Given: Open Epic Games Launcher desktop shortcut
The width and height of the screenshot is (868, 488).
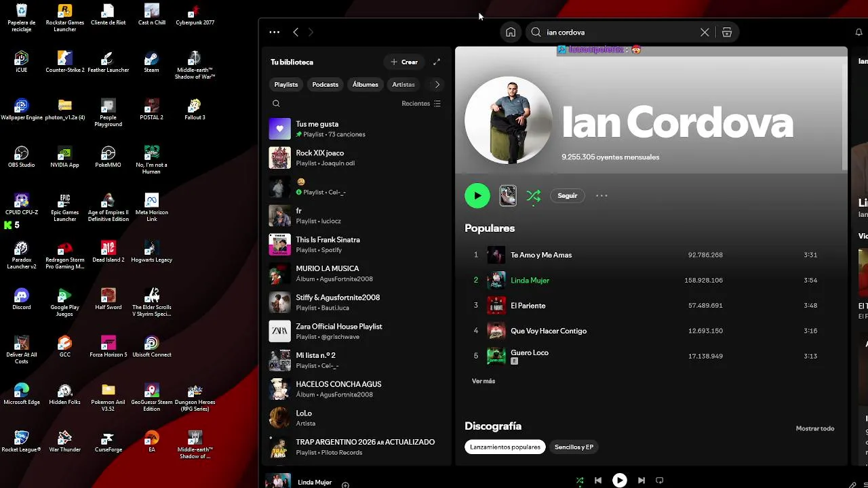Looking at the screenshot, I should pos(65,207).
